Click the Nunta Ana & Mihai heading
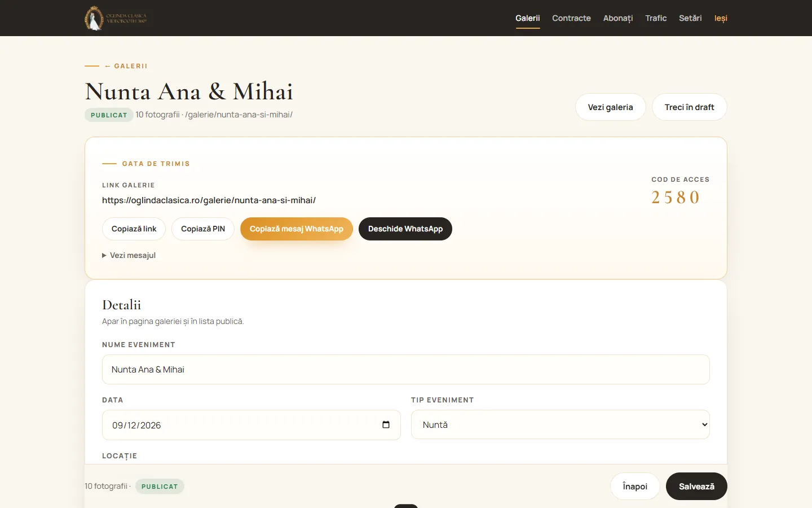This screenshot has width=812, height=508. (x=189, y=91)
